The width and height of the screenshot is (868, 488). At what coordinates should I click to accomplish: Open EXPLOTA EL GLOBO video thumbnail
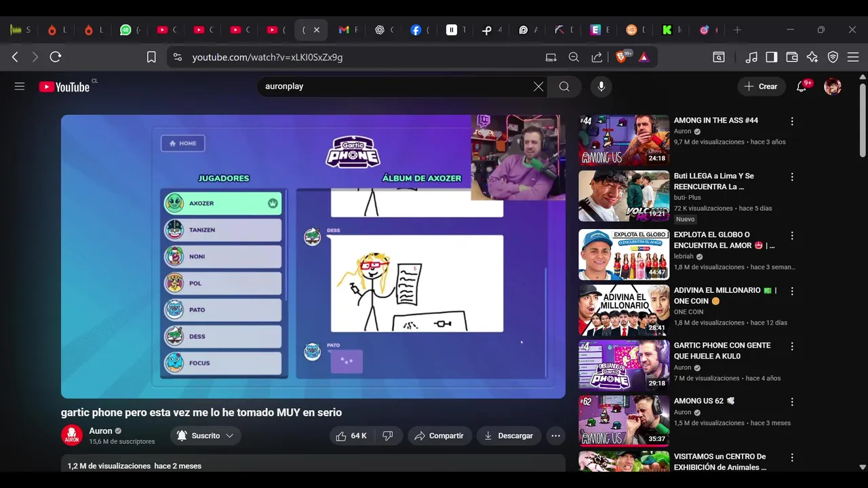[x=624, y=254]
